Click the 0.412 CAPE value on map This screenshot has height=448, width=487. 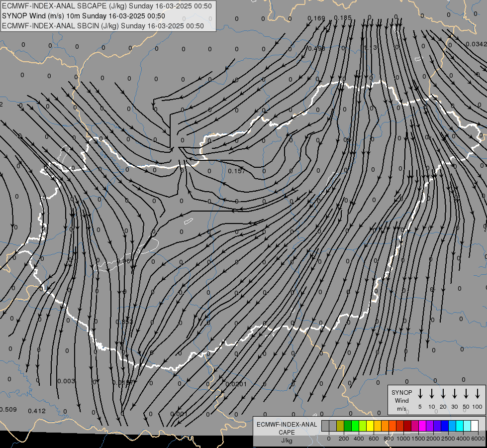(x=37, y=411)
